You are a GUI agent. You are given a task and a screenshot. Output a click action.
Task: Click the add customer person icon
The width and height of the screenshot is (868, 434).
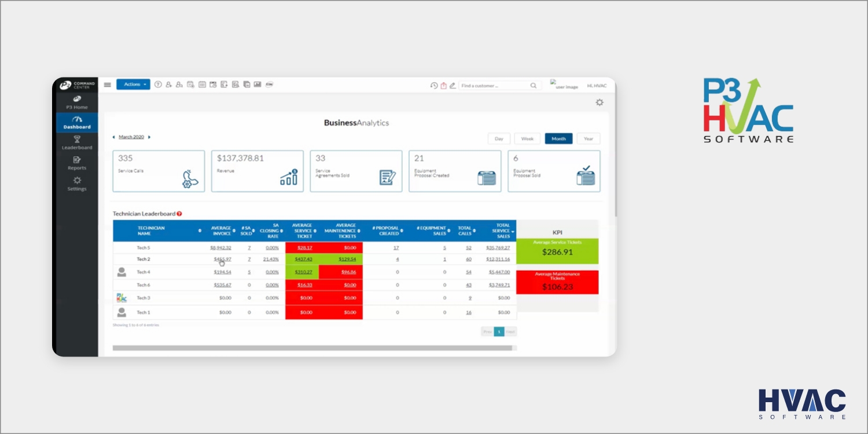[x=168, y=84]
